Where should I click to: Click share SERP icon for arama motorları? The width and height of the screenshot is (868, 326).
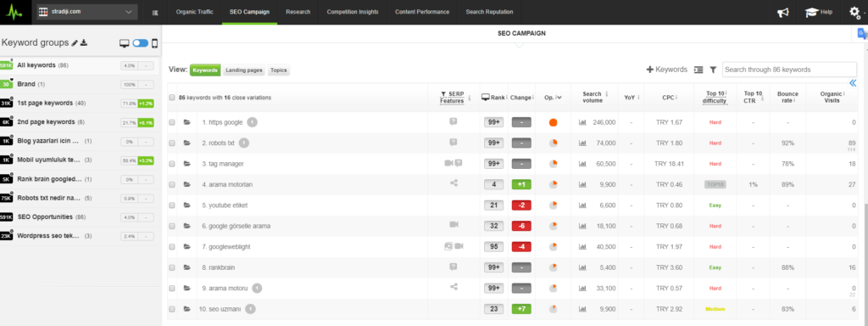click(x=454, y=184)
